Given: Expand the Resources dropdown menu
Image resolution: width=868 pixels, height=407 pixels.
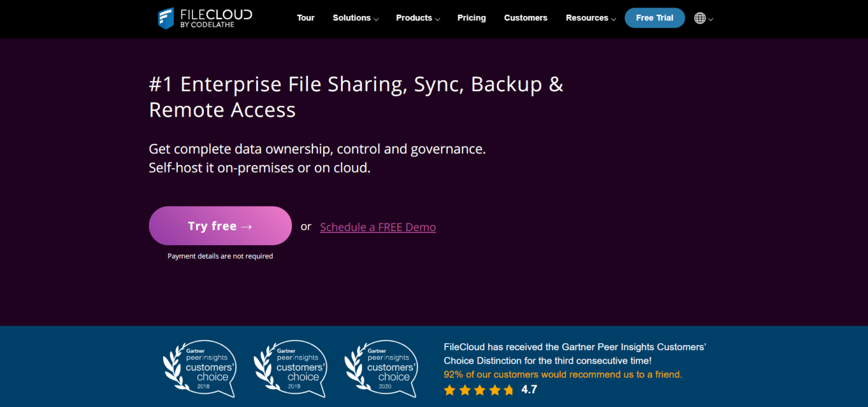Looking at the screenshot, I should 590,18.
